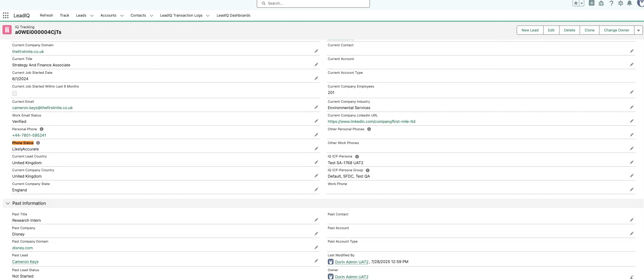Click the New Lead button
The image size is (644, 280).
click(x=530, y=30)
